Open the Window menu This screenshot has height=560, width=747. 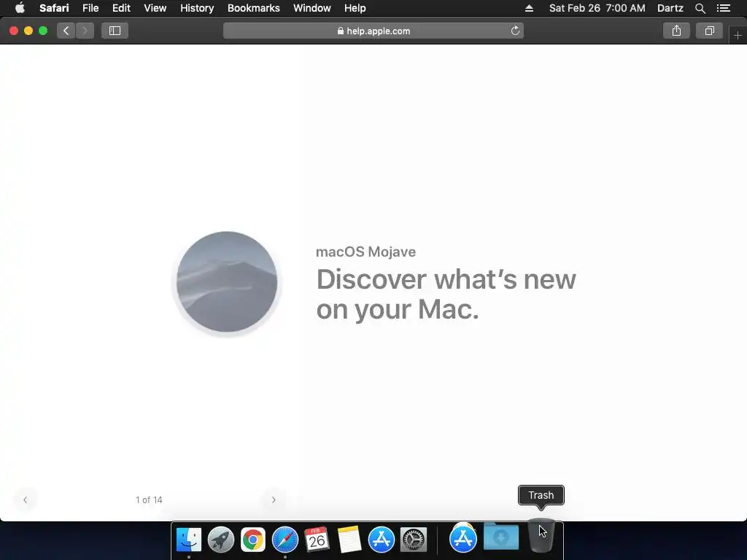tap(311, 8)
